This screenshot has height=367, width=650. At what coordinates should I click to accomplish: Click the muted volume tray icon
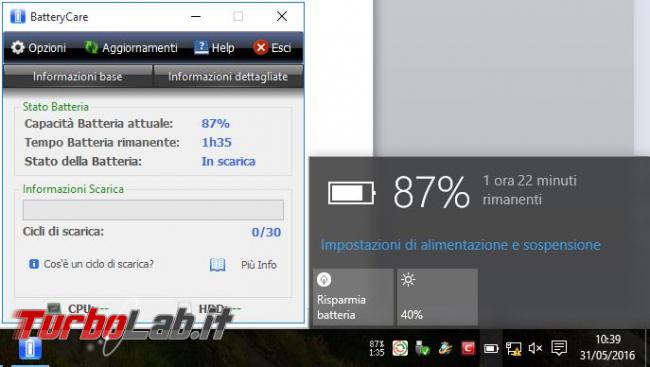pyautogui.click(x=535, y=348)
